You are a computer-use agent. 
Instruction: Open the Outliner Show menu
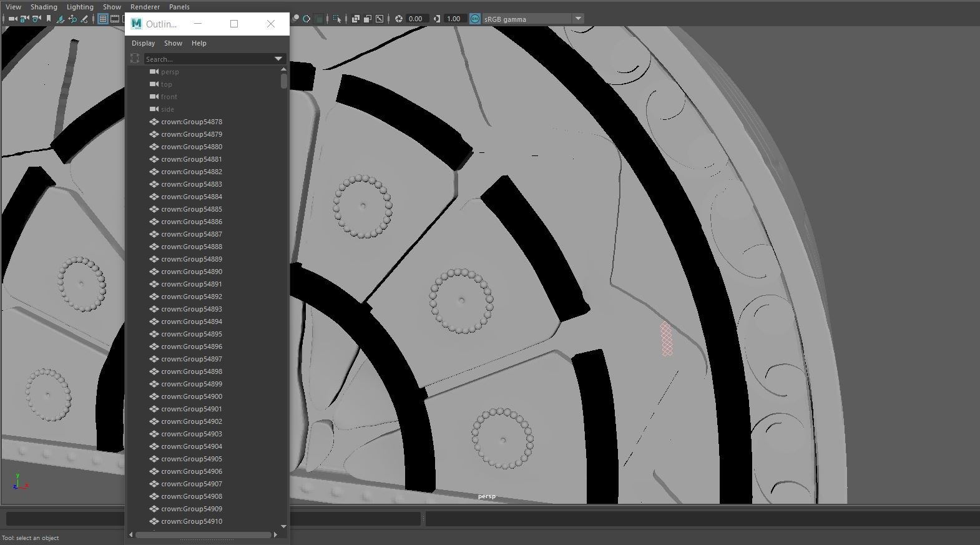tap(173, 43)
